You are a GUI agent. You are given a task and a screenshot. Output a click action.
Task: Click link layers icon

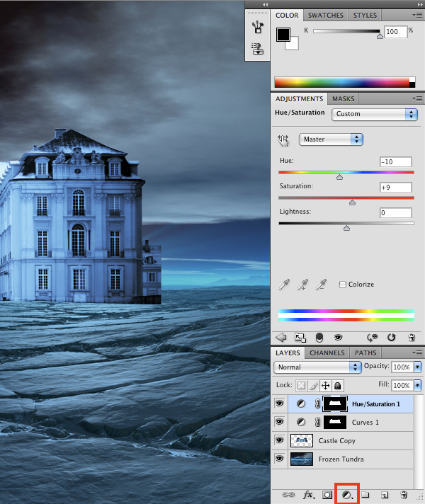[x=288, y=495]
